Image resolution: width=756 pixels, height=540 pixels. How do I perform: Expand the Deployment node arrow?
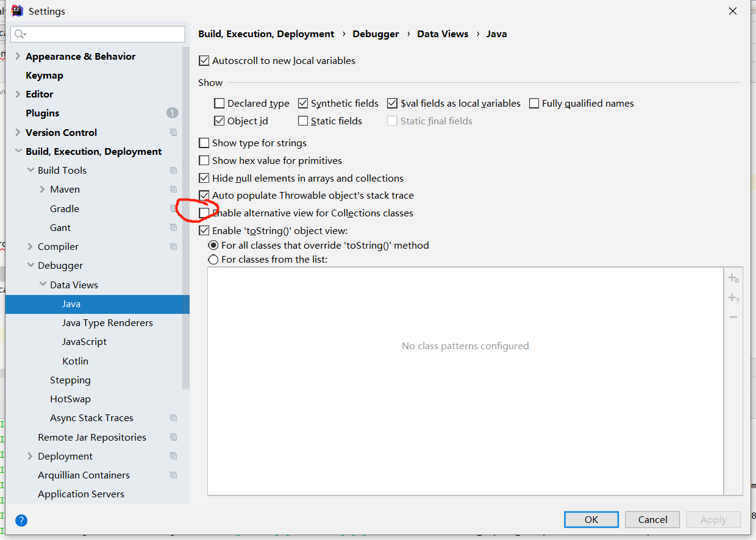pyautogui.click(x=30, y=457)
